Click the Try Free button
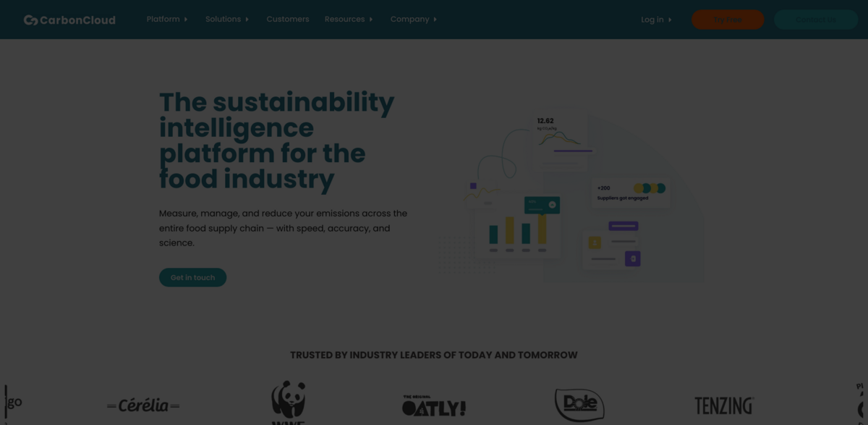This screenshot has height=425, width=868. point(727,20)
